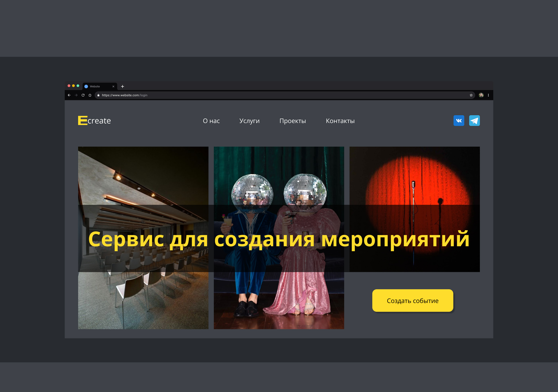Open the Контакты link
The width and height of the screenshot is (558, 392).
click(340, 121)
